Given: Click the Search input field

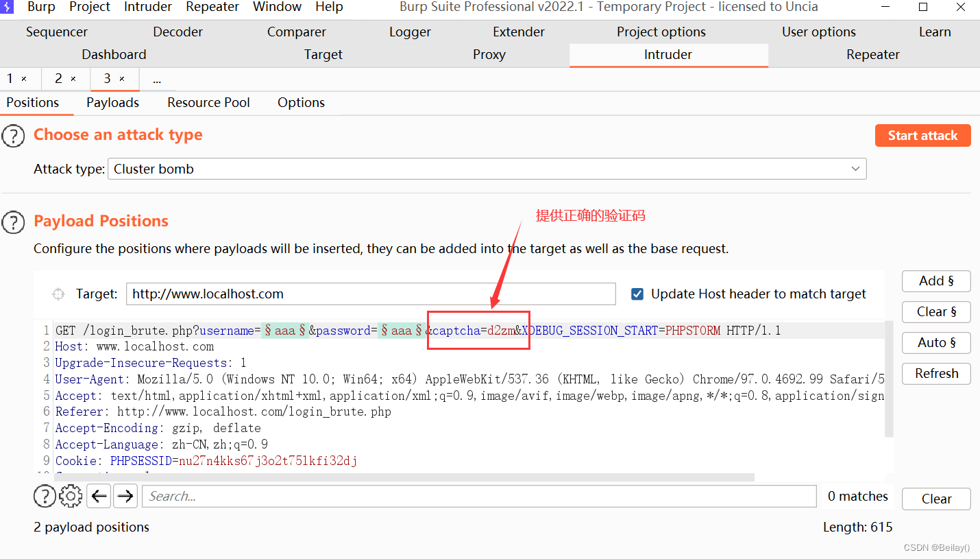Looking at the screenshot, I should pos(479,496).
